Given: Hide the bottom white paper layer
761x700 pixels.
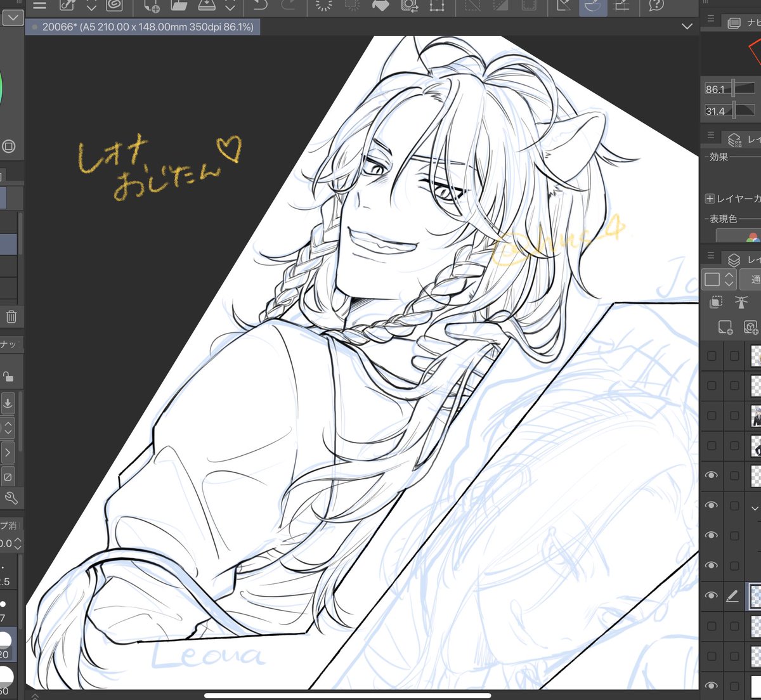Looking at the screenshot, I should point(711,685).
